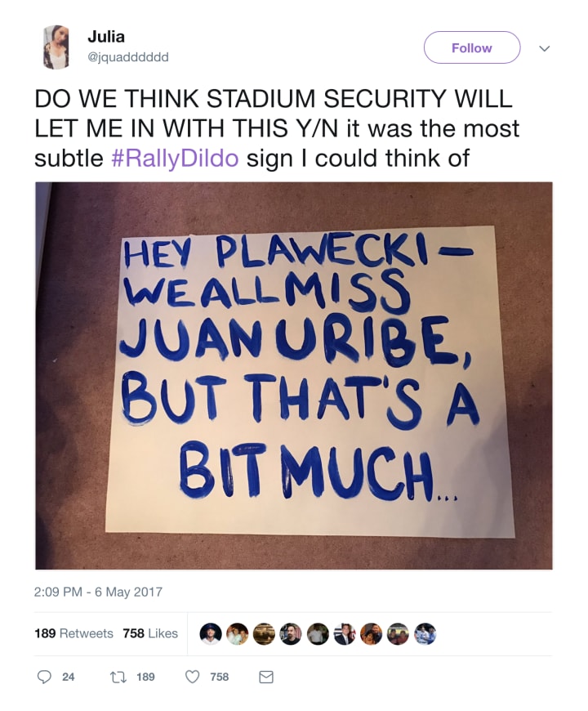This screenshot has height=711, width=588.
Task: Enlarge the handwritten sign photo
Action: [293, 375]
